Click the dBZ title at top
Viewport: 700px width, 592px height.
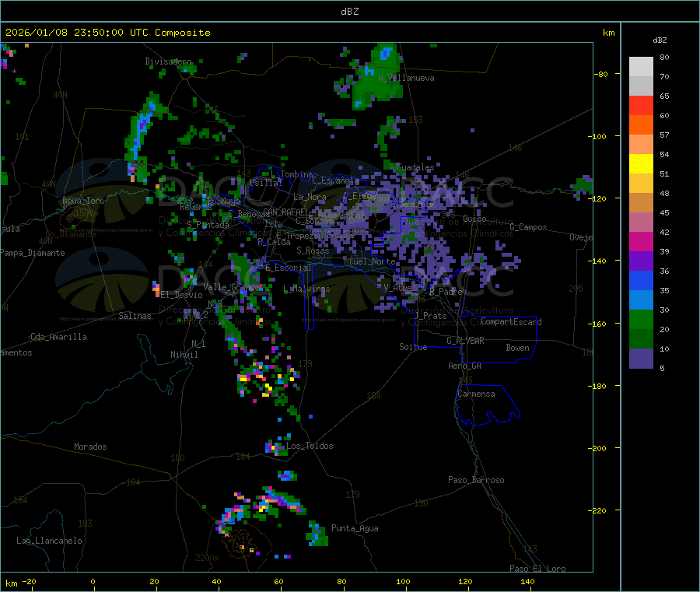coord(349,12)
